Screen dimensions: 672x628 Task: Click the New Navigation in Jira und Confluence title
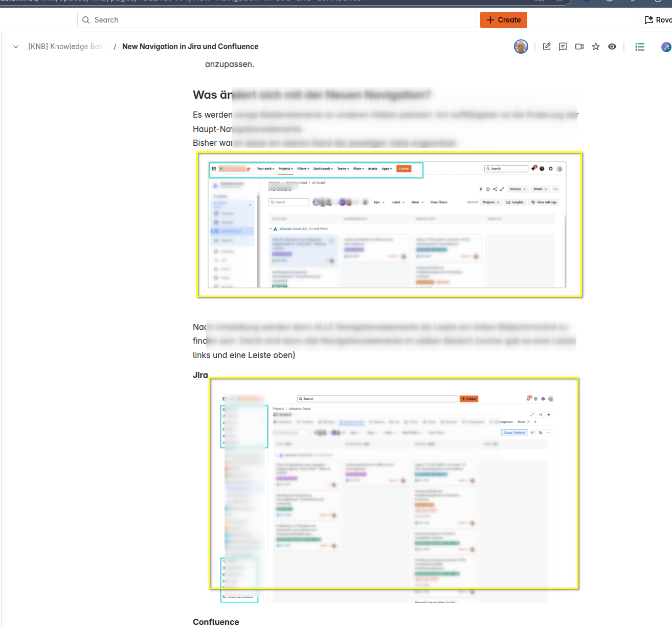190,47
